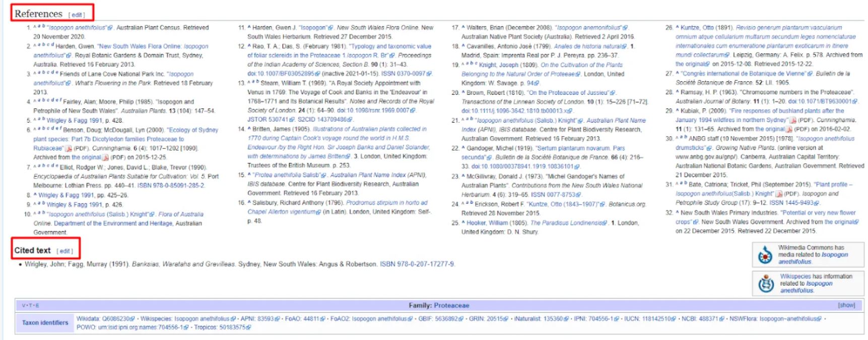Open the Proteaceae link in the navbox title
This screenshot has width=868, height=340.
(x=451, y=305)
